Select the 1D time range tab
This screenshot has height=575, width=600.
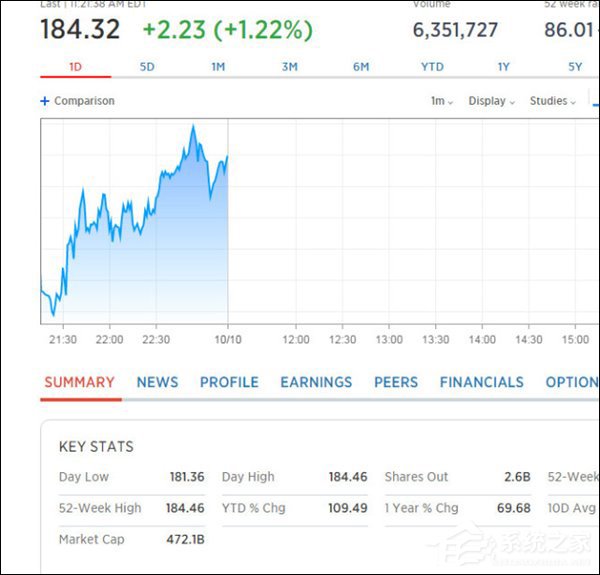[x=75, y=67]
